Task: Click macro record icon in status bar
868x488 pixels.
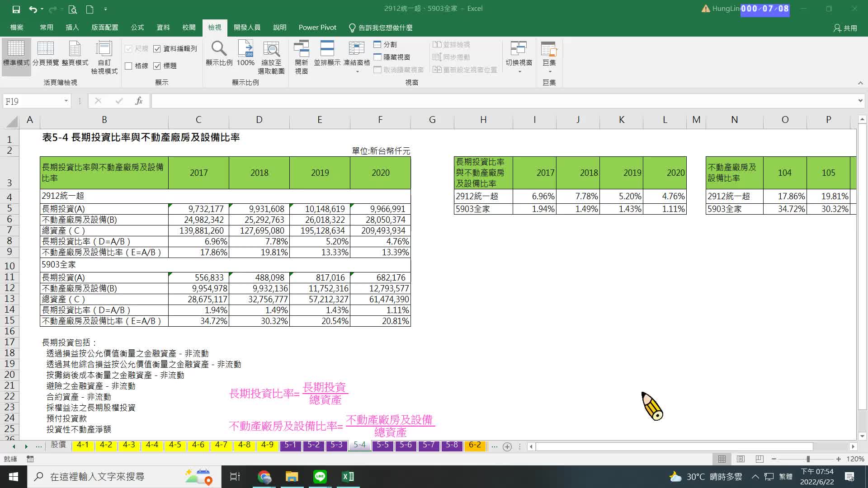Action: pyautogui.click(x=30, y=459)
